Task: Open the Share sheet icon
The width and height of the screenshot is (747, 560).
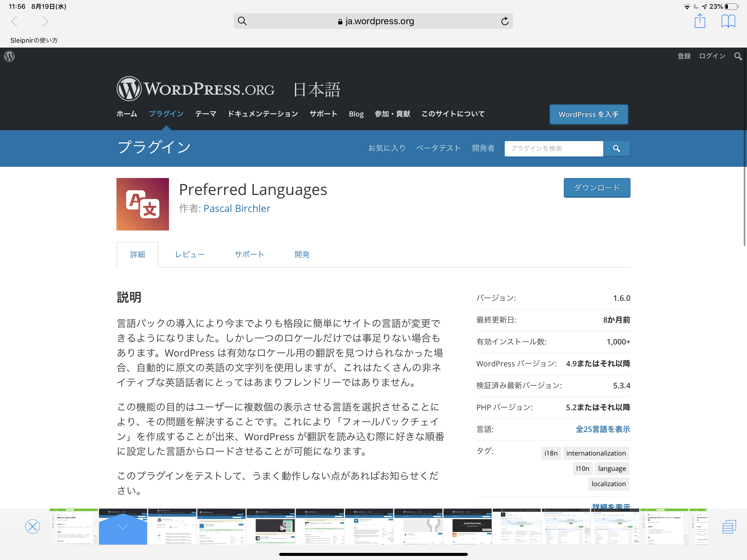Action: pos(700,21)
